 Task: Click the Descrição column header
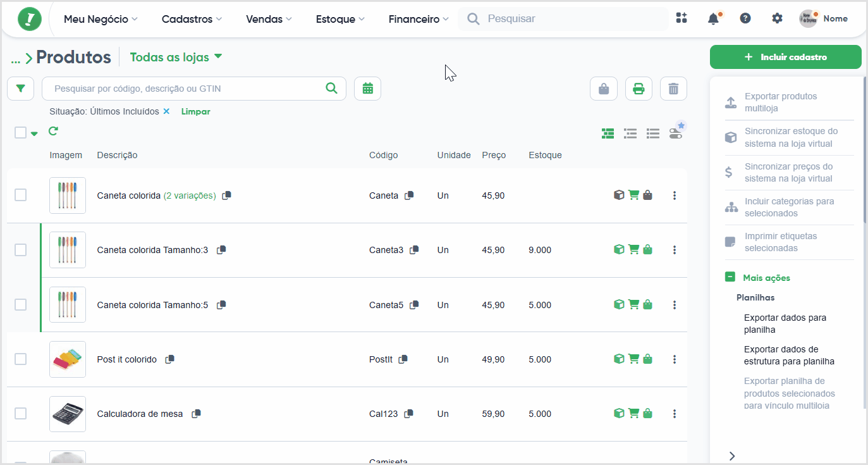coord(117,155)
